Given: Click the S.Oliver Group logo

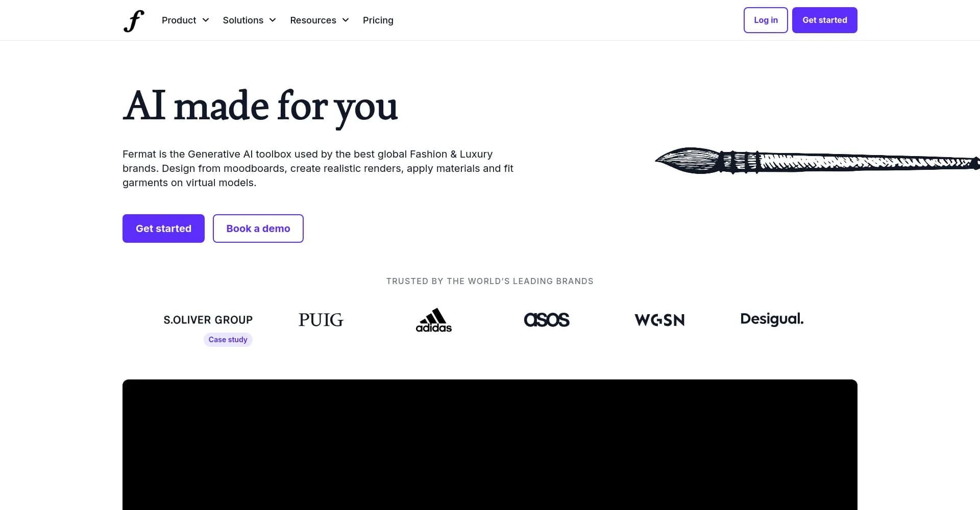Looking at the screenshot, I should 208,320.
